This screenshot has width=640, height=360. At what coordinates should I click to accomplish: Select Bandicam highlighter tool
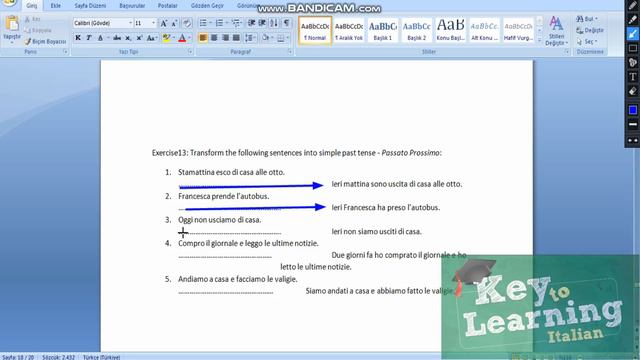pyautogui.click(x=633, y=20)
